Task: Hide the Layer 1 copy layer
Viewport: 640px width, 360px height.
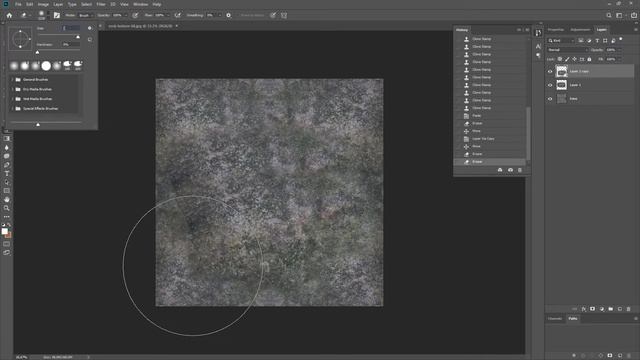Action: (x=550, y=71)
